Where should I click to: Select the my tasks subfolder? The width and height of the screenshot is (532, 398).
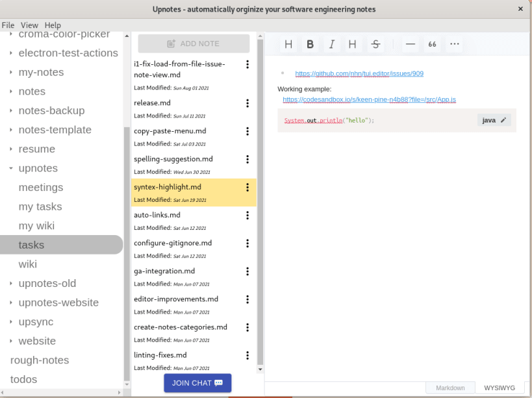pyautogui.click(x=40, y=206)
